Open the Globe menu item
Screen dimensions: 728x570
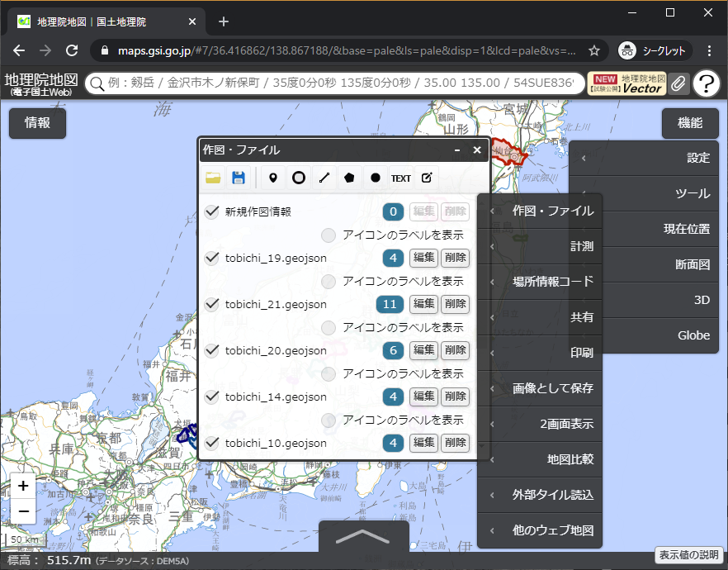coord(660,335)
